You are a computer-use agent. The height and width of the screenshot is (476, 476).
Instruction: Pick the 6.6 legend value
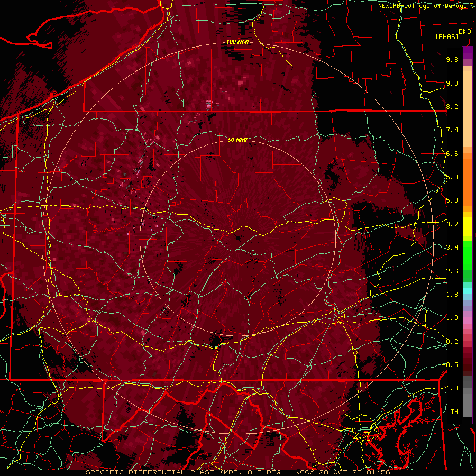452,153
